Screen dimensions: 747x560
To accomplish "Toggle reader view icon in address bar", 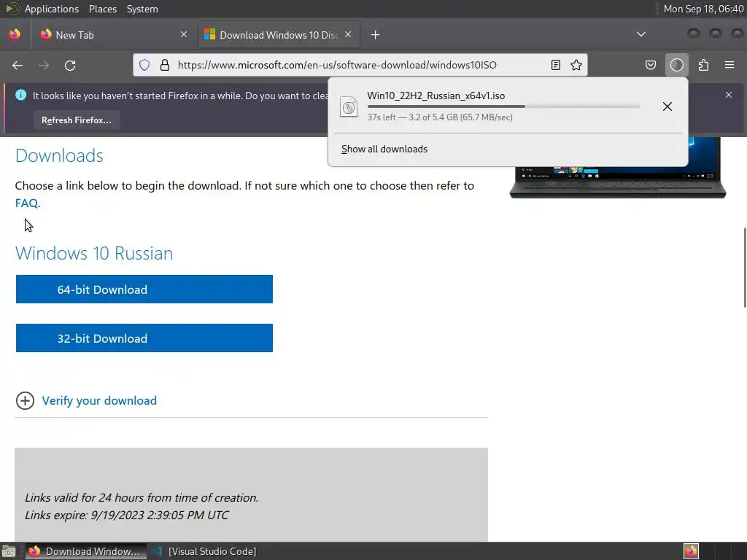I will (555, 65).
